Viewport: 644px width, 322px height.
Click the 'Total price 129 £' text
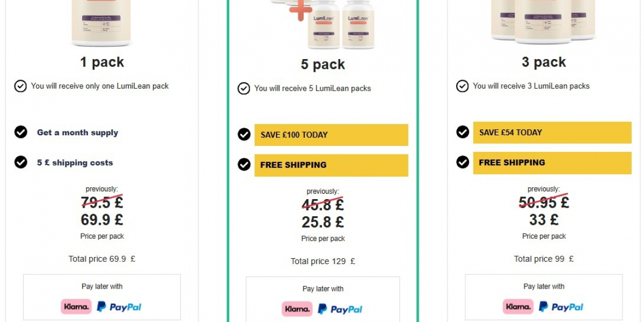point(323,261)
